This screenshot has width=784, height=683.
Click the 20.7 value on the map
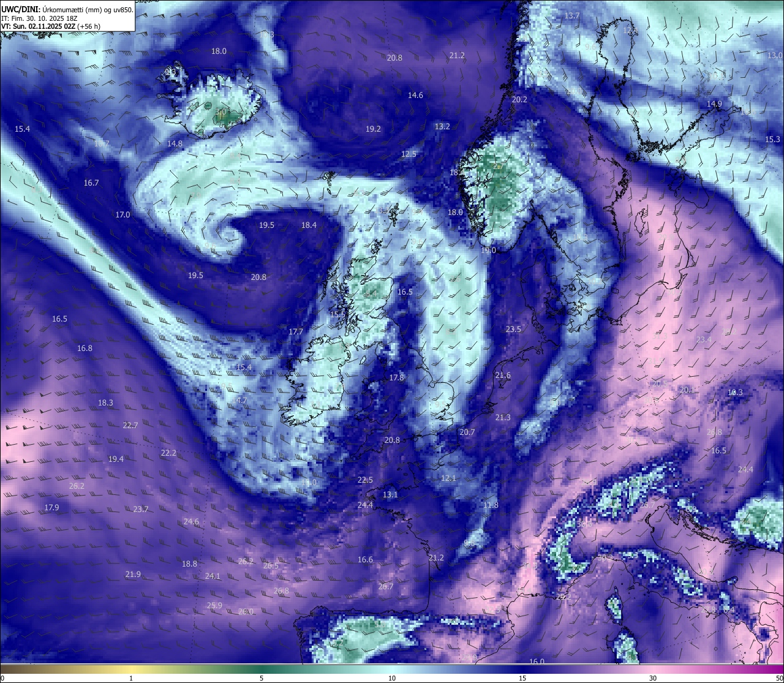pos(467,432)
